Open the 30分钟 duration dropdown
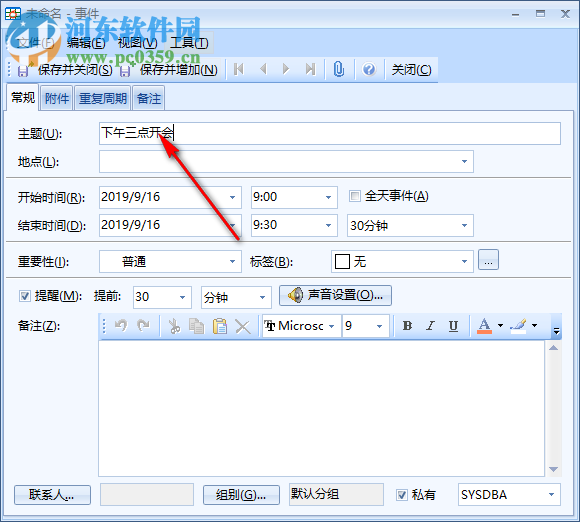Image resolution: width=580 pixels, height=522 pixels. coord(464,225)
